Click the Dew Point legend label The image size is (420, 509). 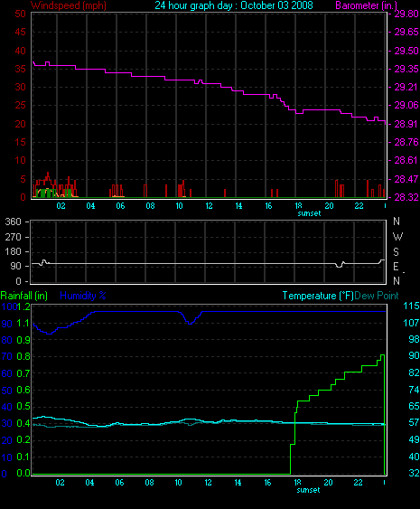tap(377, 296)
